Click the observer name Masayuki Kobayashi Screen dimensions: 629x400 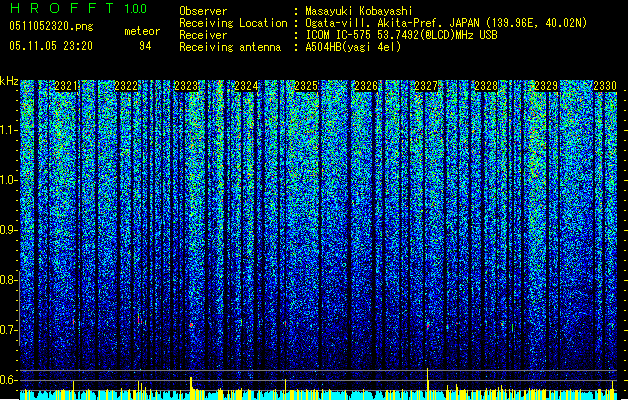tap(359, 11)
